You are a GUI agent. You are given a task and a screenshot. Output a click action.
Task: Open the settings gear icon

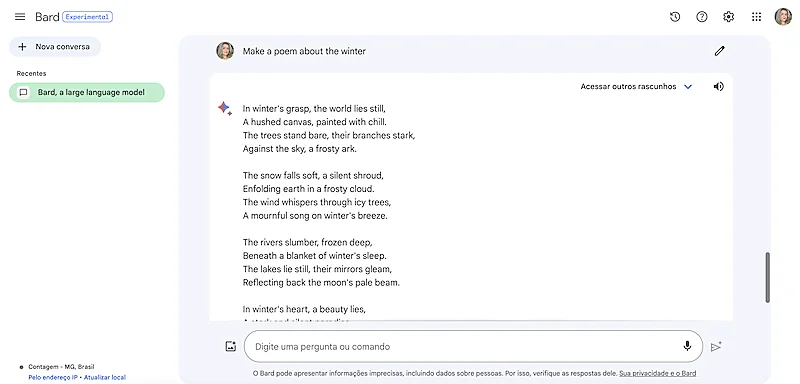click(729, 17)
